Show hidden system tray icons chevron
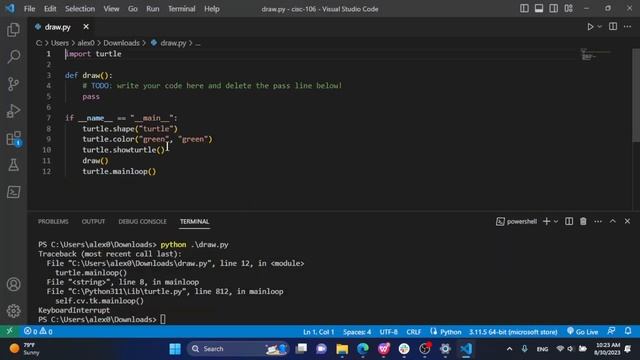This screenshot has width=640, height=360. click(509, 349)
